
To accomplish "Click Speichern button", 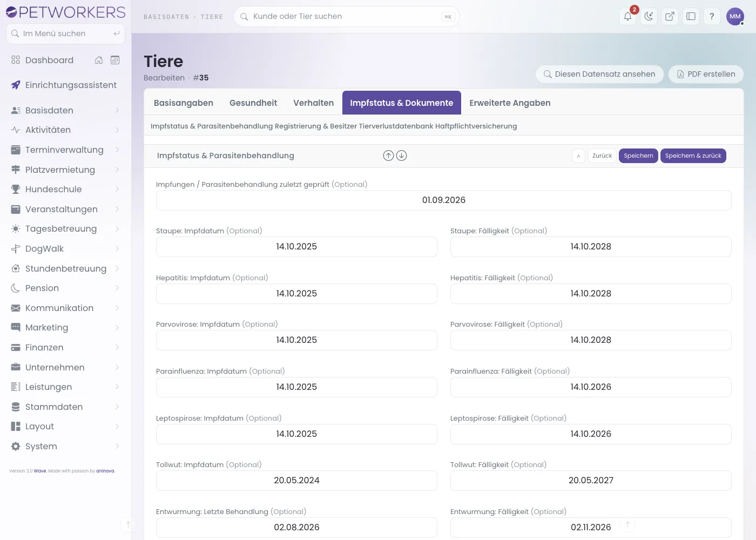I will (x=638, y=156).
